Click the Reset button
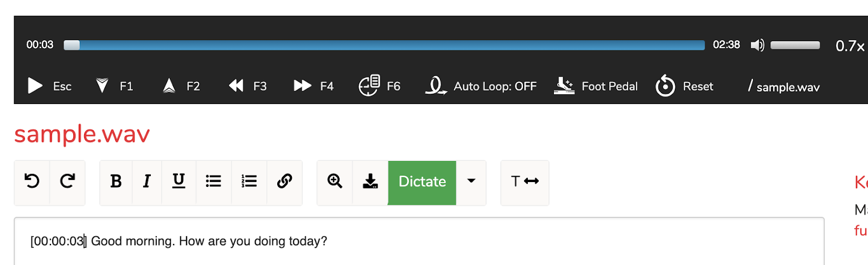The height and width of the screenshot is (265, 868). (684, 86)
